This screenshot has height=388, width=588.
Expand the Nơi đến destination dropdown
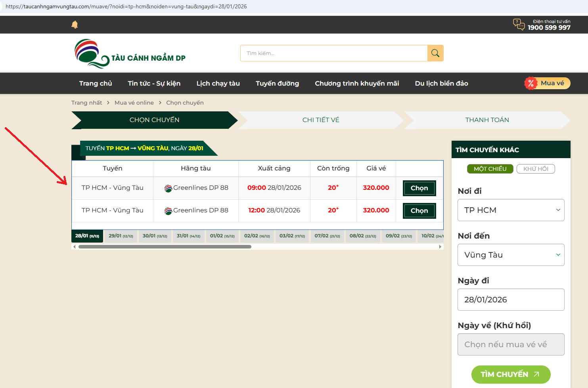[x=511, y=255]
